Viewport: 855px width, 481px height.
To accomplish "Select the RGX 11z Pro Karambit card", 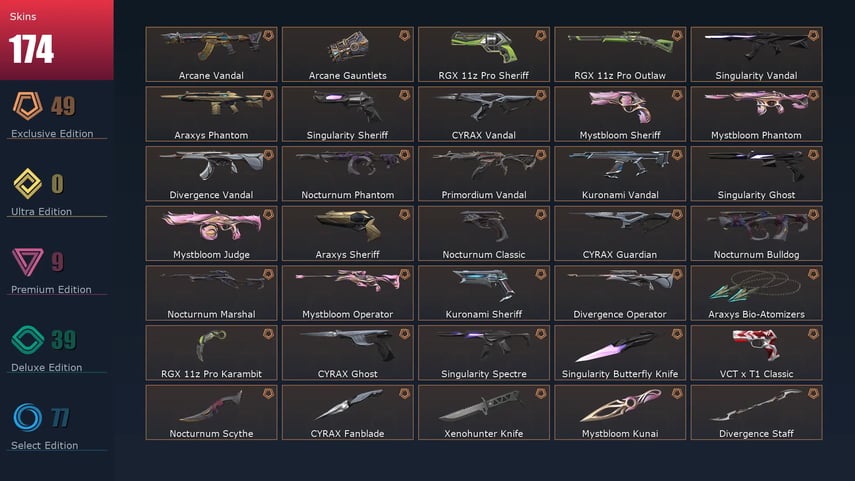I will click(x=212, y=353).
